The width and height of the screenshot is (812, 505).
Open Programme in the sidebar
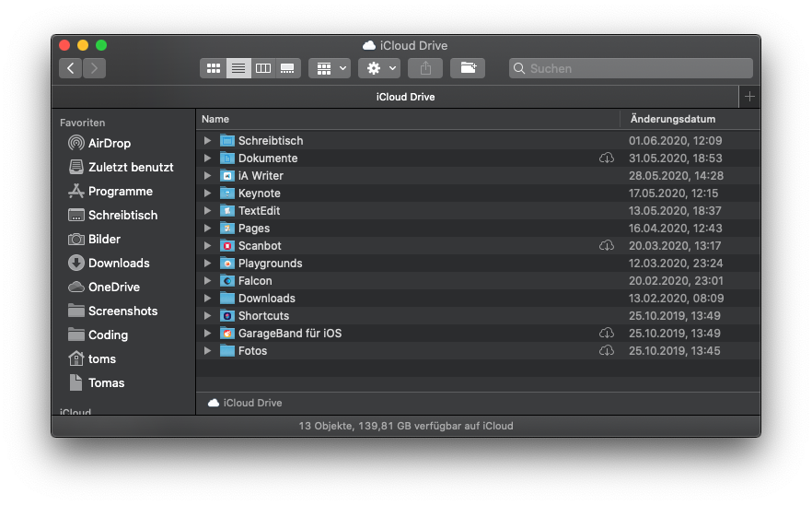[x=110, y=192]
